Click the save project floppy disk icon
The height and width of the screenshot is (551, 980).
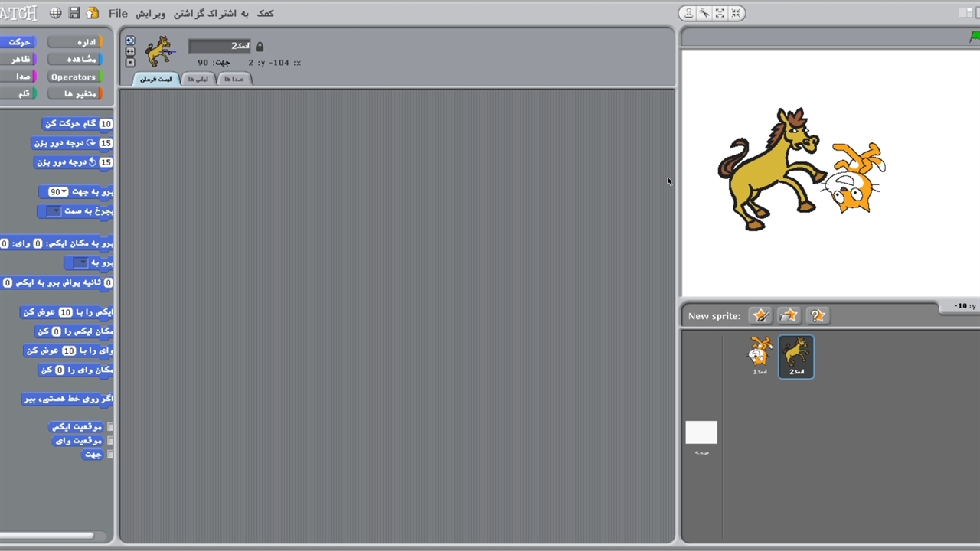74,13
